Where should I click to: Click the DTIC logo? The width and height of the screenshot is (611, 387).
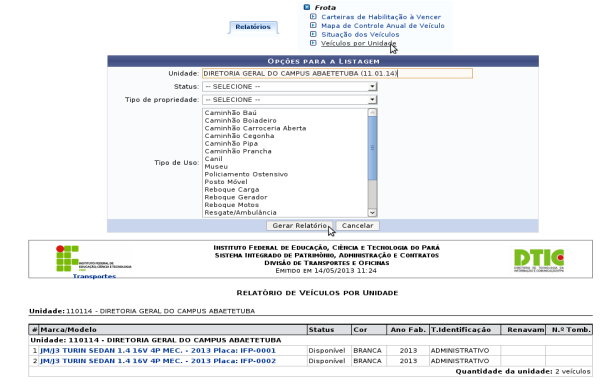point(539,260)
